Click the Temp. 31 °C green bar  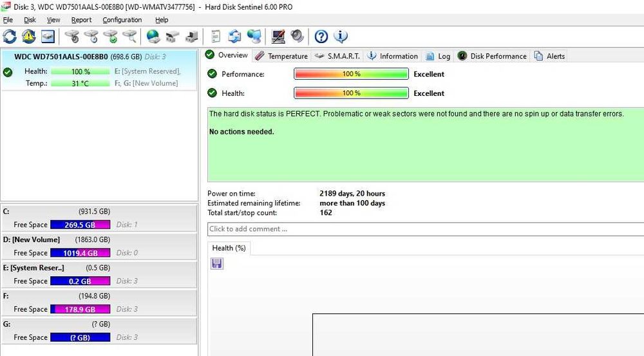click(80, 83)
